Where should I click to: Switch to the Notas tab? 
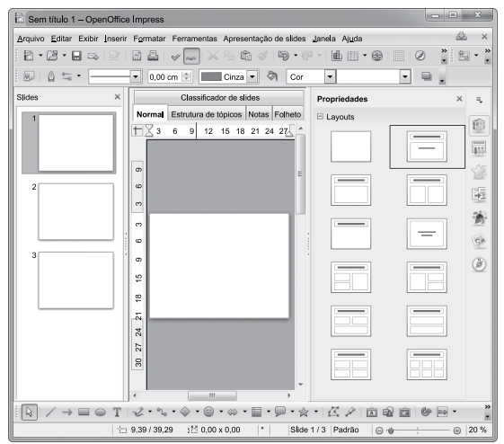tap(259, 114)
